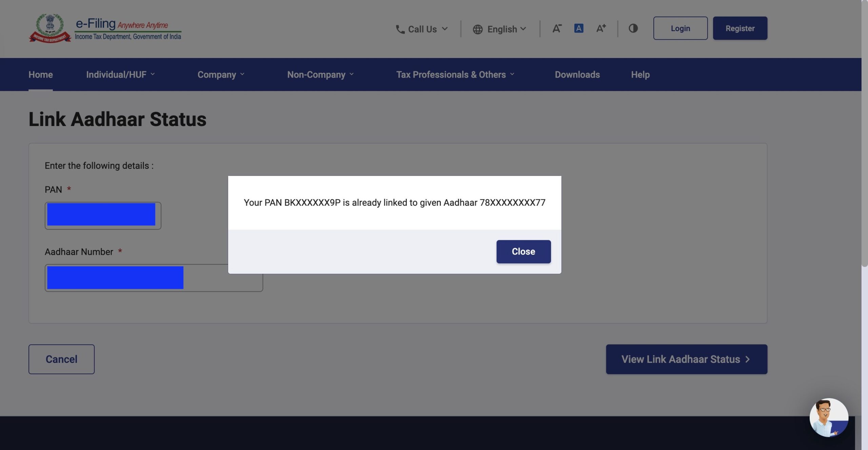The image size is (868, 450).
Task: Reset font size with default A icon
Action: click(x=579, y=27)
